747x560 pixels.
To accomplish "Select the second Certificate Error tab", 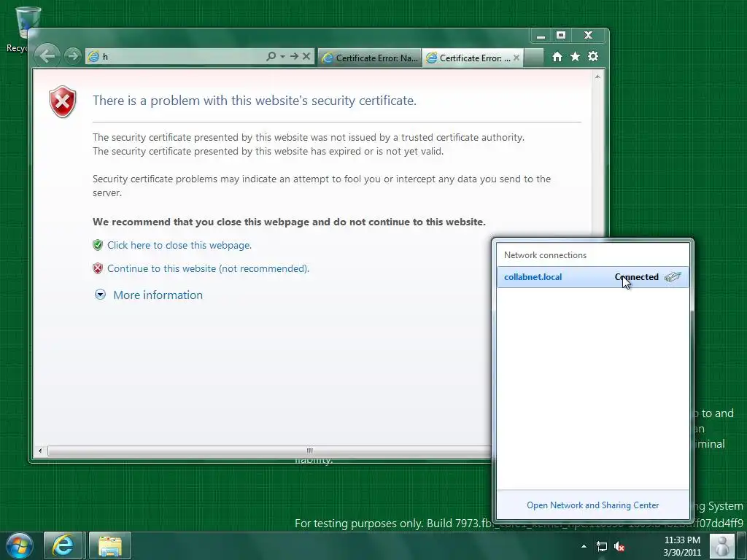I will coord(468,58).
